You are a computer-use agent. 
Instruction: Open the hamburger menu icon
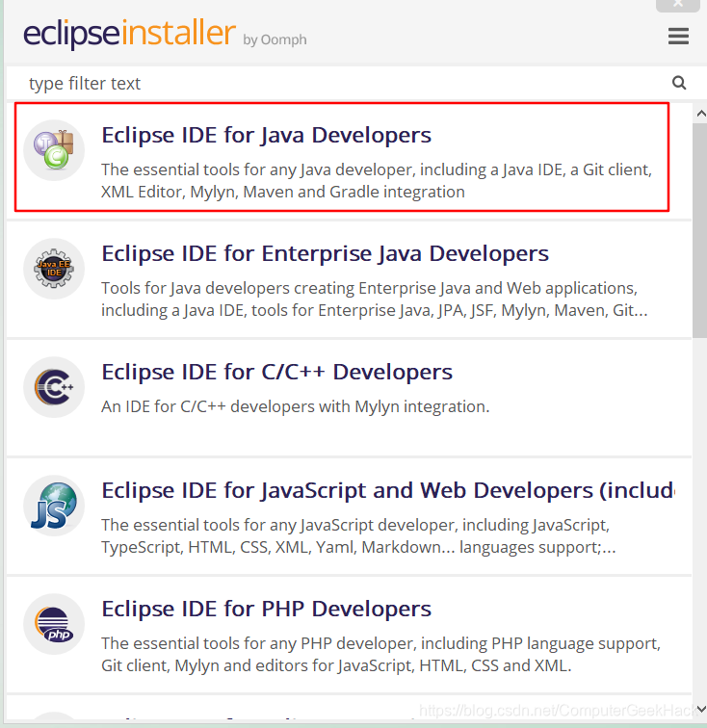click(x=678, y=37)
